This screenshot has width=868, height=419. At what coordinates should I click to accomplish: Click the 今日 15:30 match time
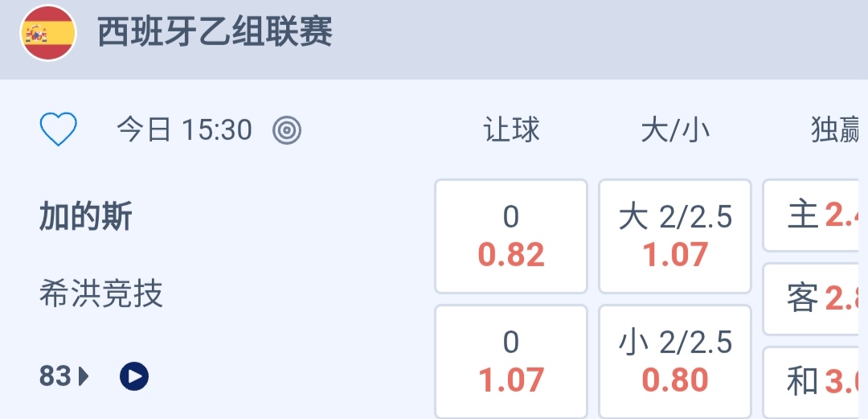tap(185, 129)
